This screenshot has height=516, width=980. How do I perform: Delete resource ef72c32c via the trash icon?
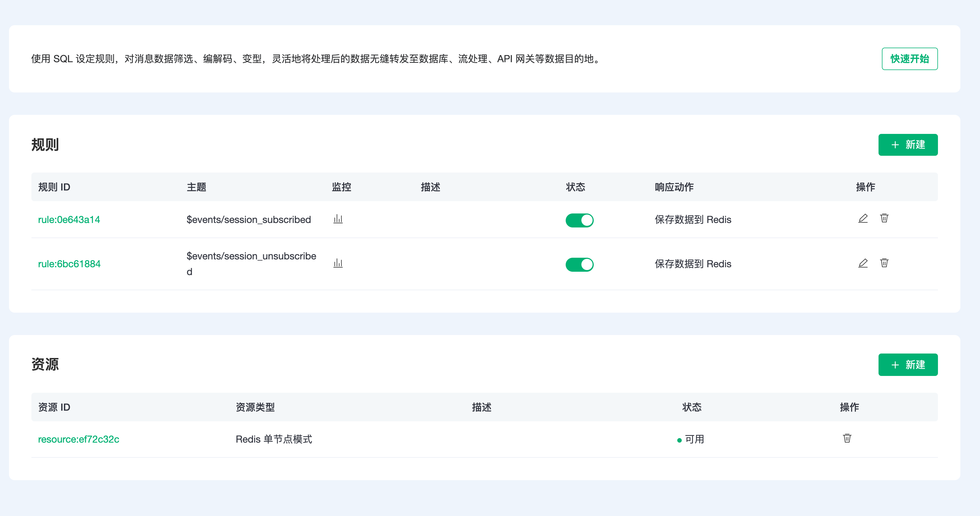(847, 438)
